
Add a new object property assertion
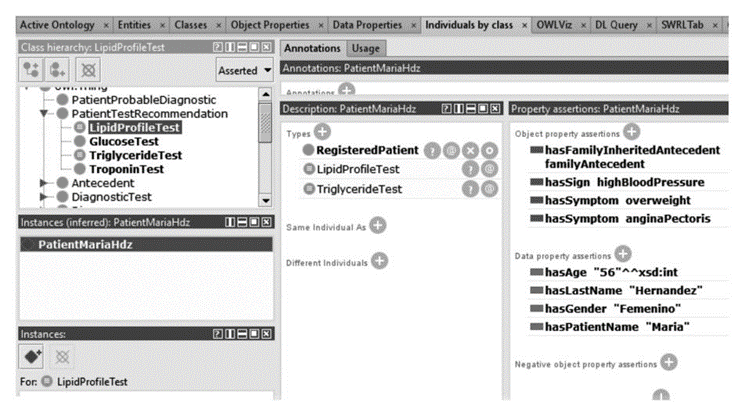631,131
